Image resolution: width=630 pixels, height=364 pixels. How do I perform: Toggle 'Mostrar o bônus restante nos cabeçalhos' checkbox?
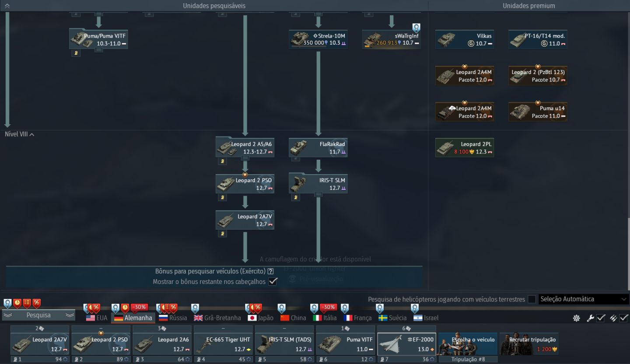pos(273,281)
